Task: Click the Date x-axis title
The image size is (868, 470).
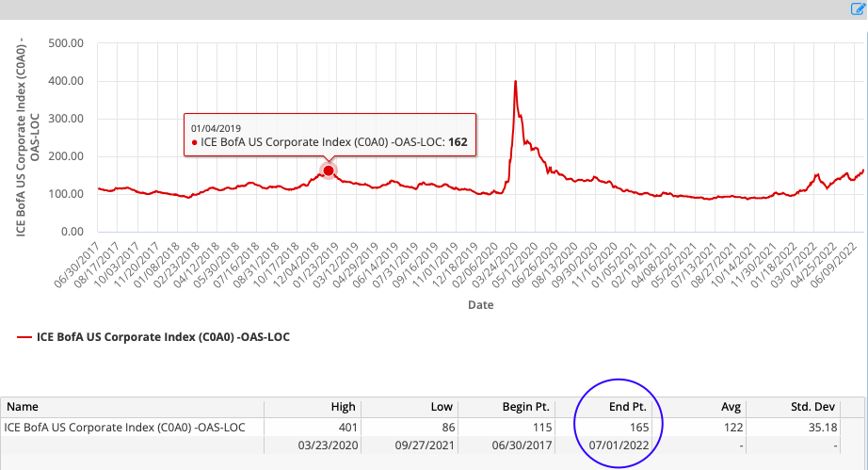Action: click(480, 305)
